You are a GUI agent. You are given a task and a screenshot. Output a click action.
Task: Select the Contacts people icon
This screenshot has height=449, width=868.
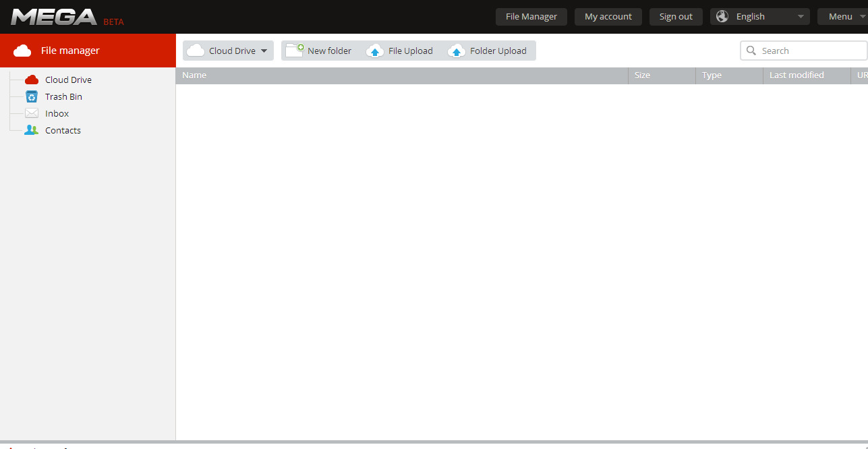(x=31, y=129)
